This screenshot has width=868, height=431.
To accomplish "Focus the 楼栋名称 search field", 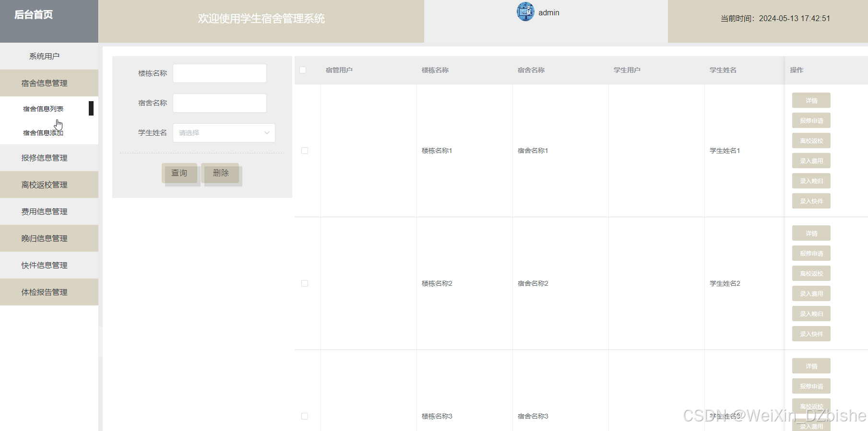I will pyautogui.click(x=220, y=73).
